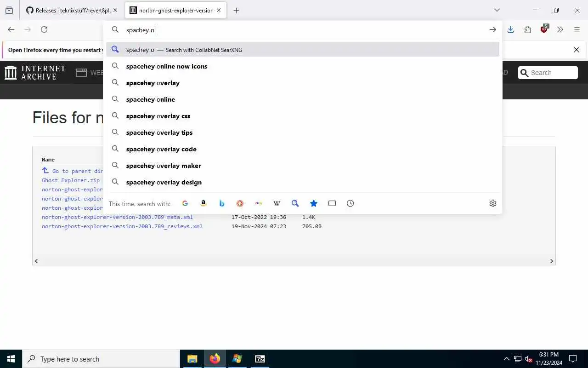Open Go to parent directory link
588x368 pixels.
(73, 171)
